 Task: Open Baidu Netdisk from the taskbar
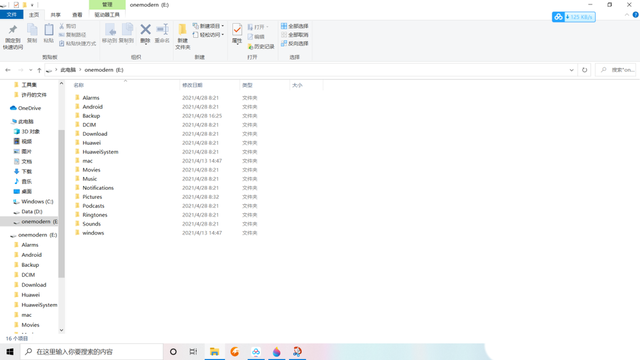pyautogui.click(x=256, y=351)
